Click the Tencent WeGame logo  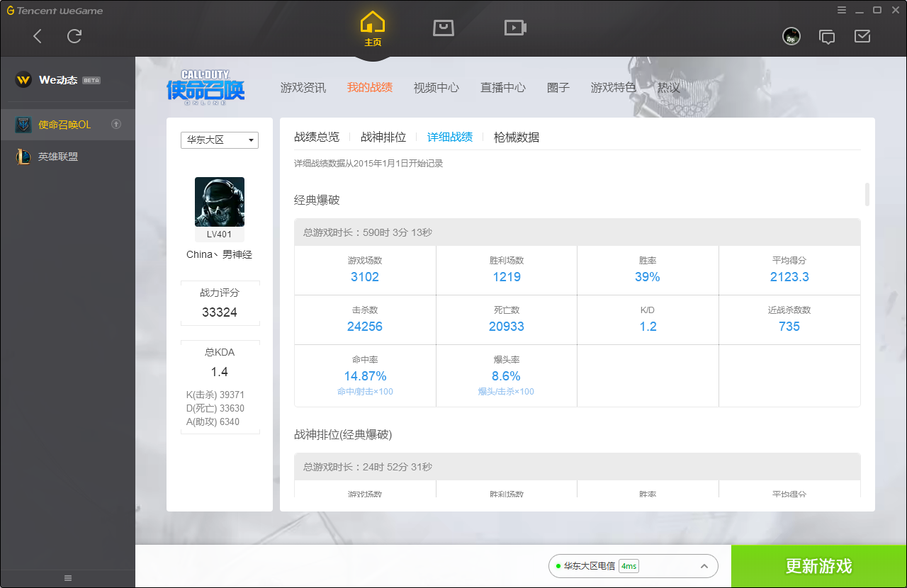pos(55,11)
